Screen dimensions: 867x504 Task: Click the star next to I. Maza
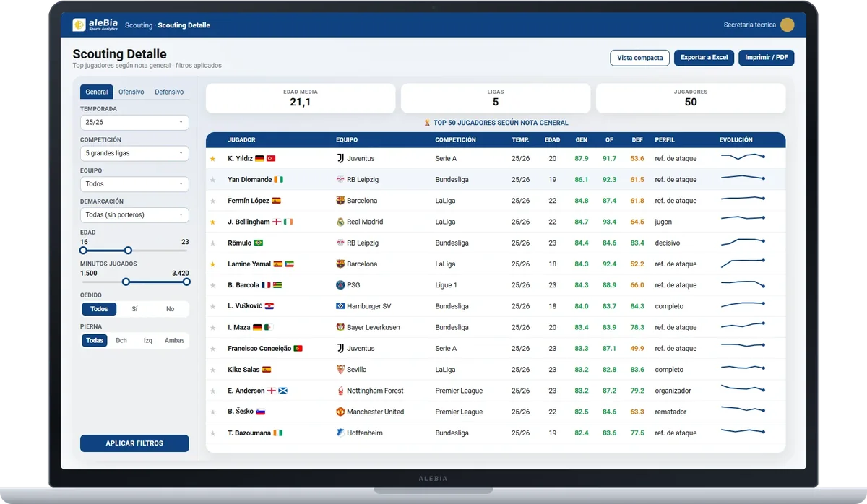[x=212, y=328]
